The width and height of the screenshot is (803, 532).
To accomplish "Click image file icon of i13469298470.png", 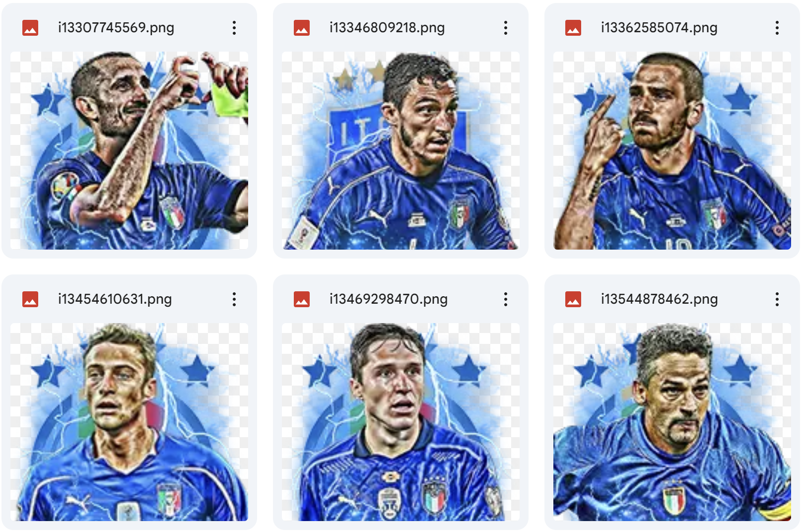I will pos(302,299).
